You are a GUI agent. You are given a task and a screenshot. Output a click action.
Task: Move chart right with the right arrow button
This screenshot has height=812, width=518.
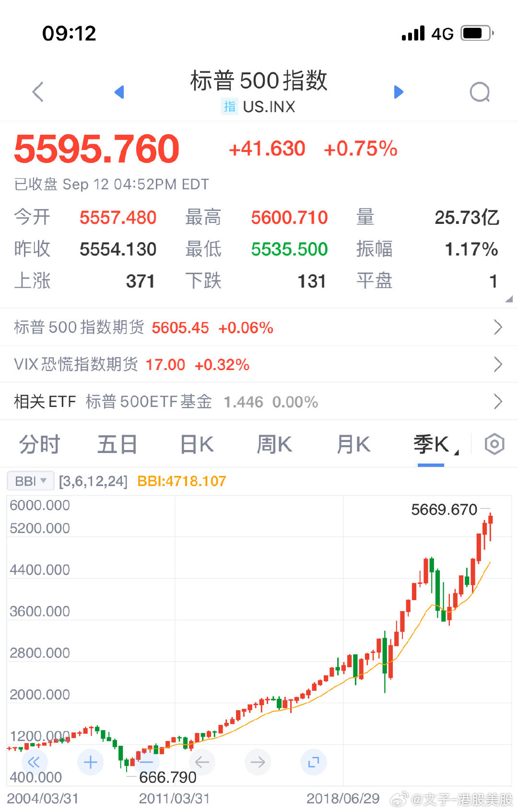(x=258, y=762)
